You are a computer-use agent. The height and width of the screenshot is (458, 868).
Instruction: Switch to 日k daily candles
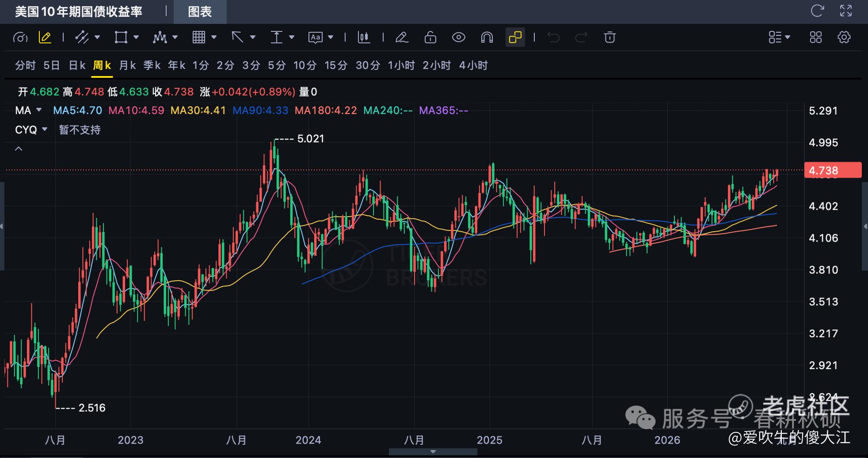[x=77, y=65]
